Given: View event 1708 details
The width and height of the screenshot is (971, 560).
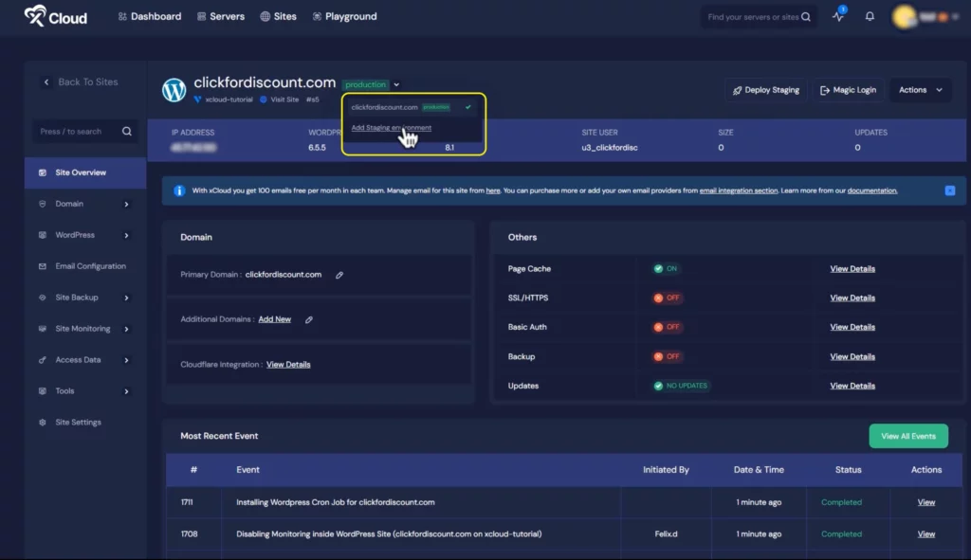Looking at the screenshot, I should pyautogui.click(x=925, y=534).
